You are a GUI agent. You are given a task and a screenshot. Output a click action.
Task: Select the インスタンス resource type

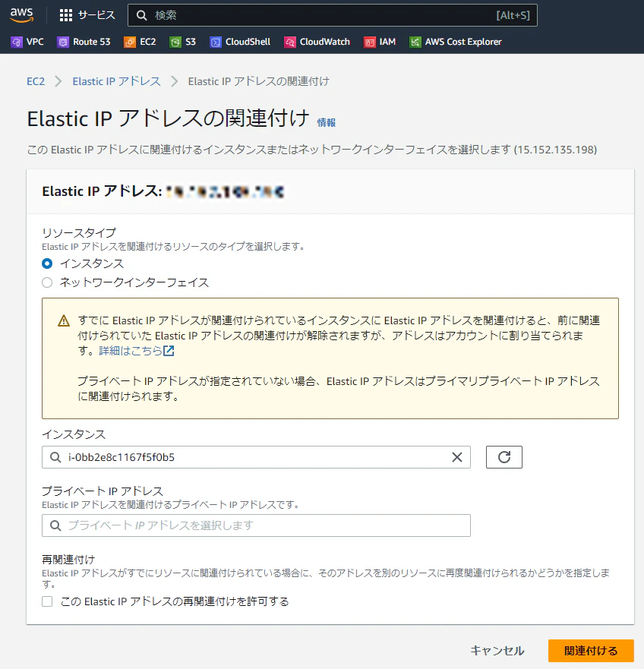click(47, 263)
